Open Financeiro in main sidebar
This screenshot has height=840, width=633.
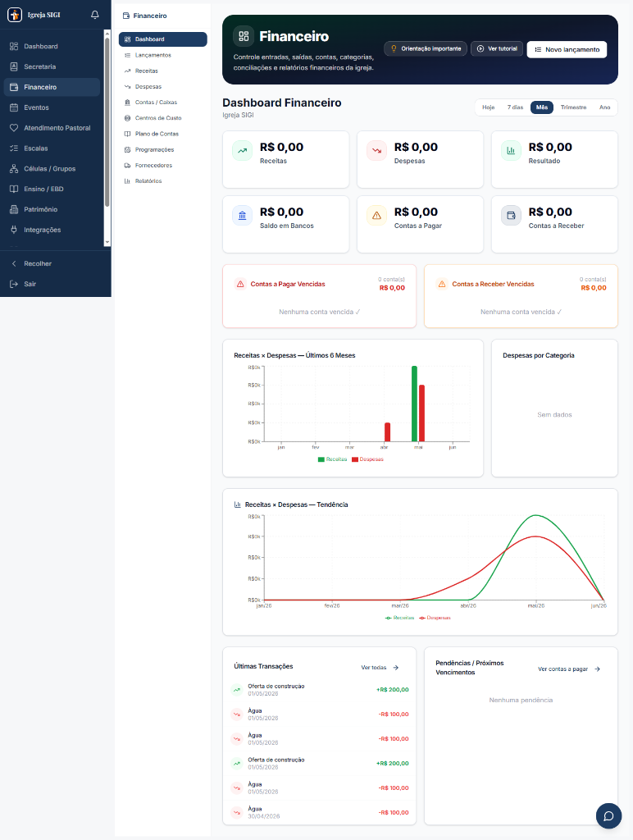point(52,87)
